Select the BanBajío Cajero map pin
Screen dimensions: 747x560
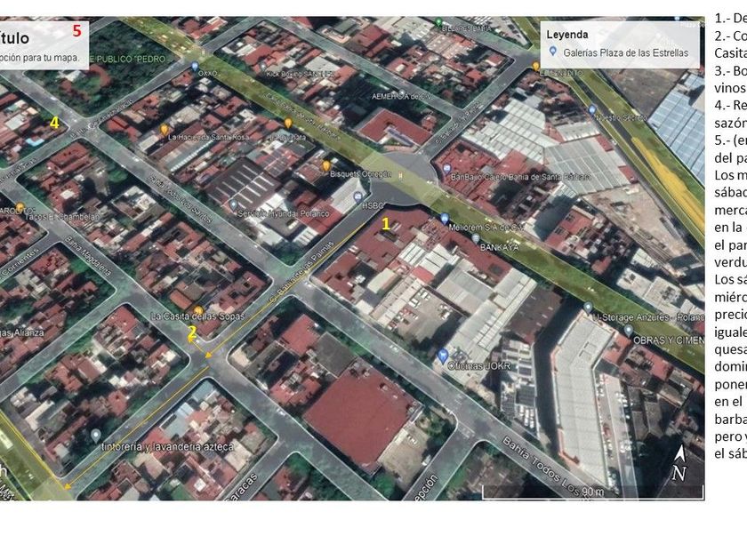pyautogui.click(x=446, y=169)
